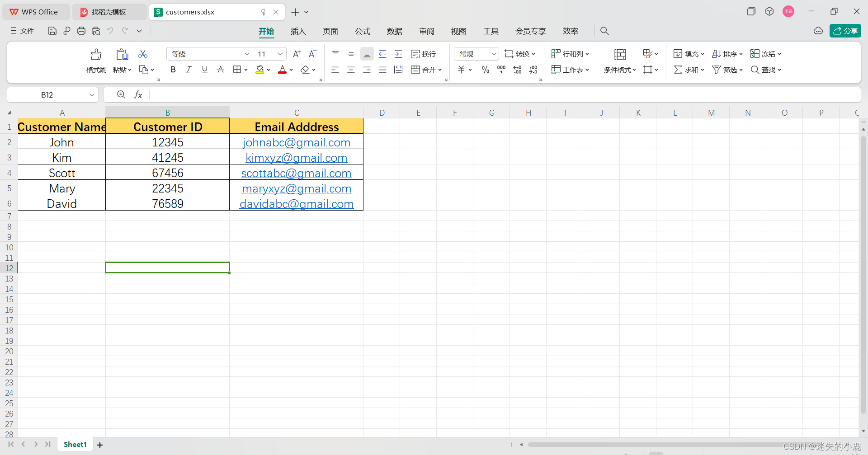Click the Print icon in quick access bar

[81, 31]
